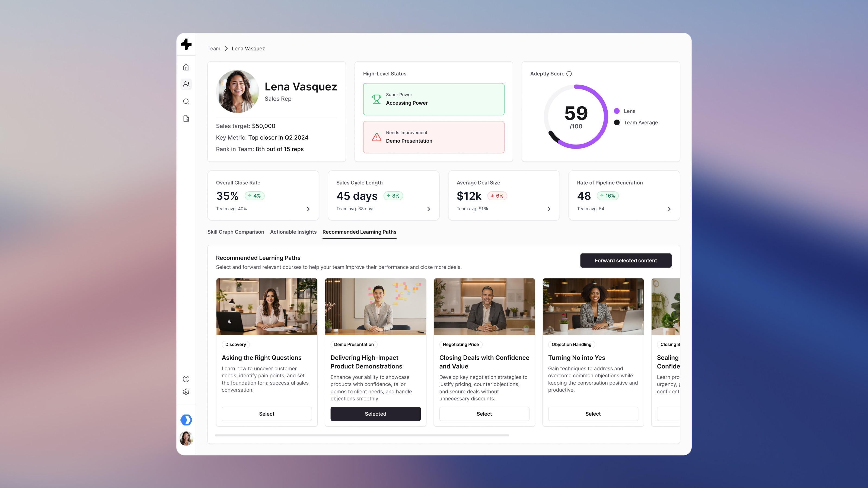The image size is (868, 488).
Task: Click the Search icon in sidebar
Action: pos(186,102)
